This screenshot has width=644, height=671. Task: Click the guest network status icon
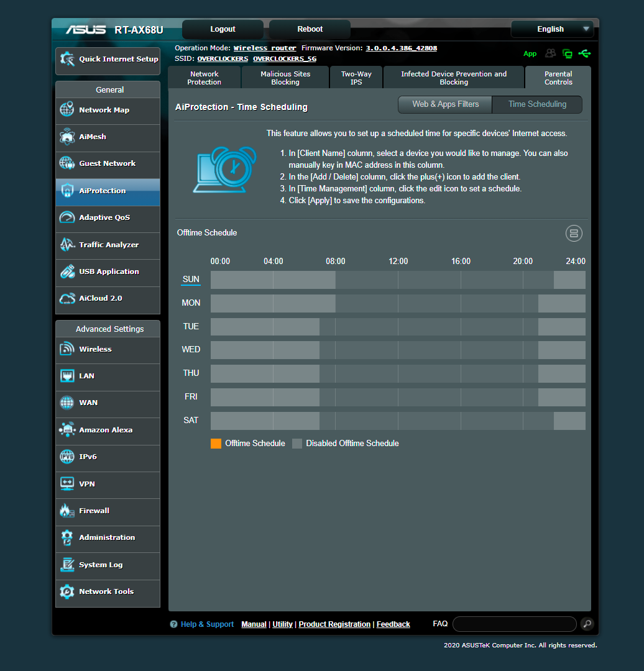551,53
